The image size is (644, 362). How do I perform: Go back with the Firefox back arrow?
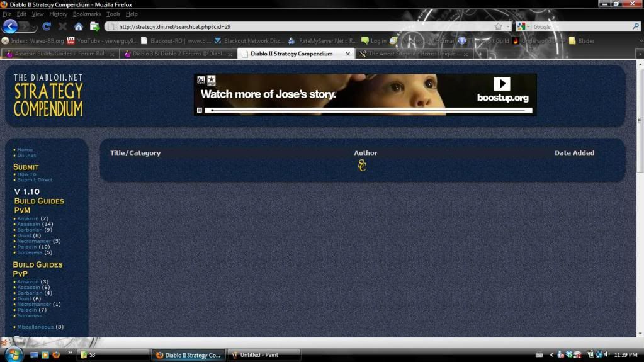coord(10,26)
